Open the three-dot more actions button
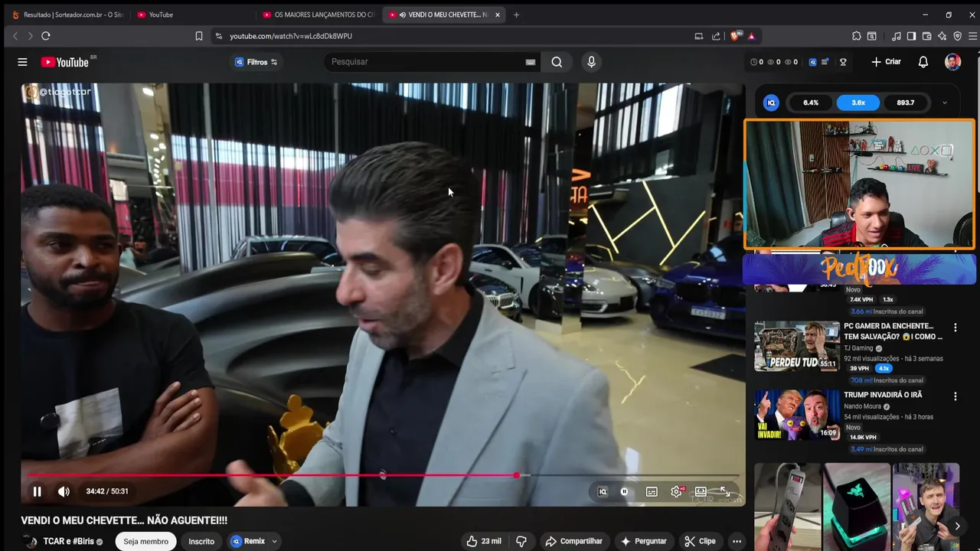Screen dimensions: 980x551 click(x=737, y=541)
